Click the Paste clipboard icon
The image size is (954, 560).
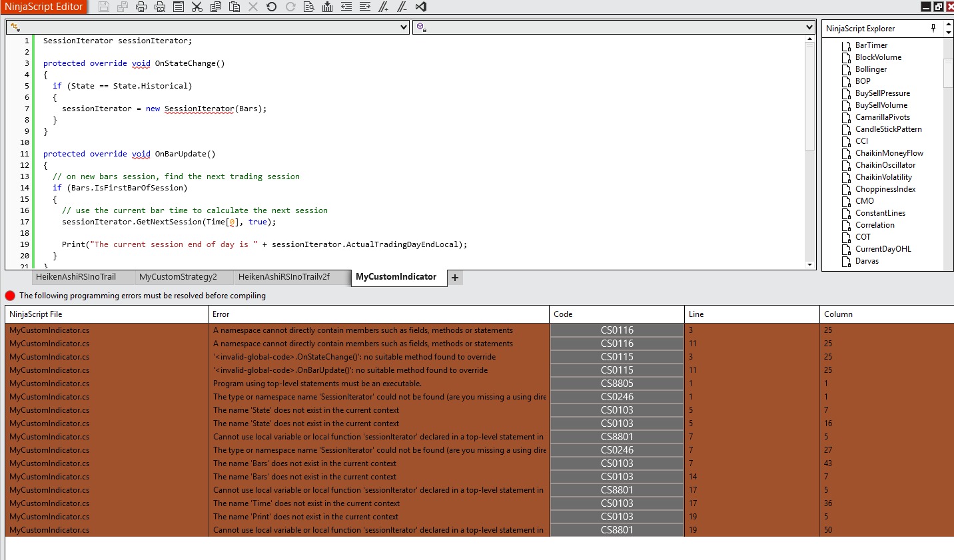234,7
